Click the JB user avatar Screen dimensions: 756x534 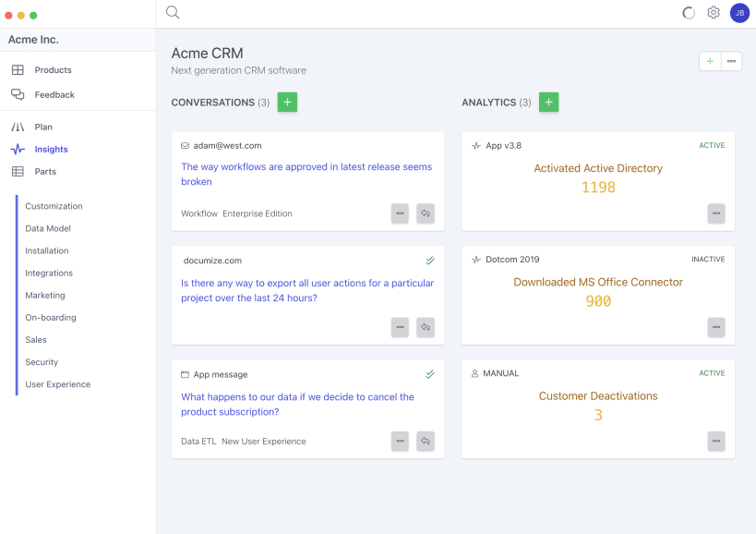[739, 13]
